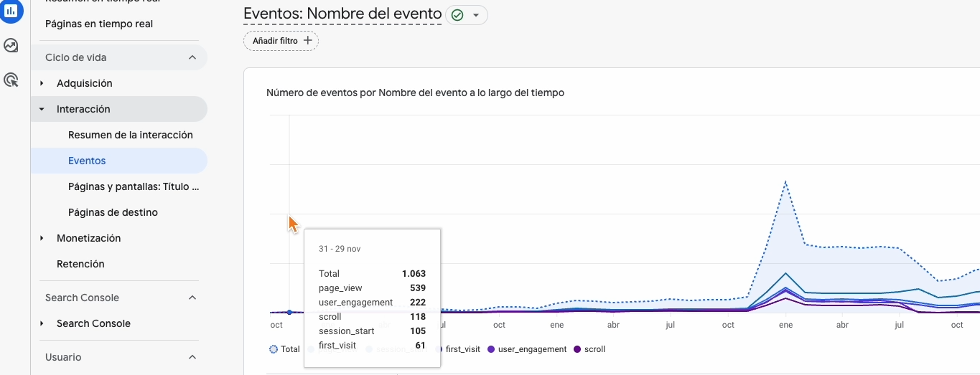980x375 pixels.
Task: Open the Explore icon in the left rail
Action: tap(11, 46)
